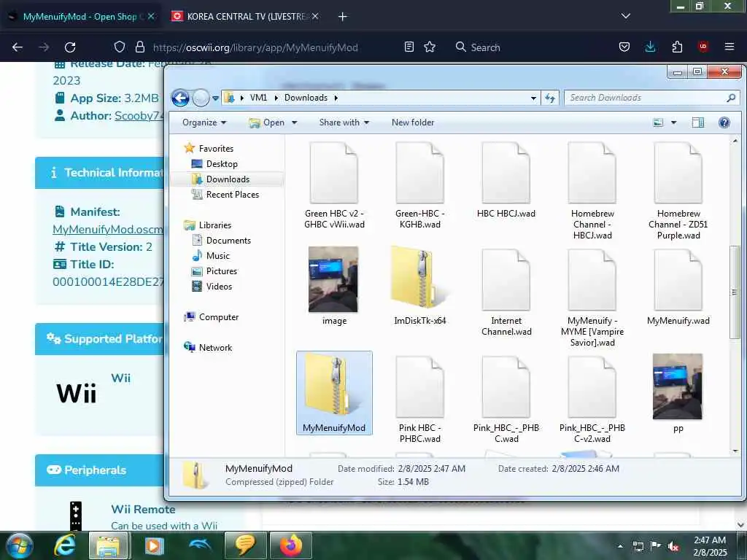Open the Firefox application menu
747x560 pixels.
(x=729, y=47)
